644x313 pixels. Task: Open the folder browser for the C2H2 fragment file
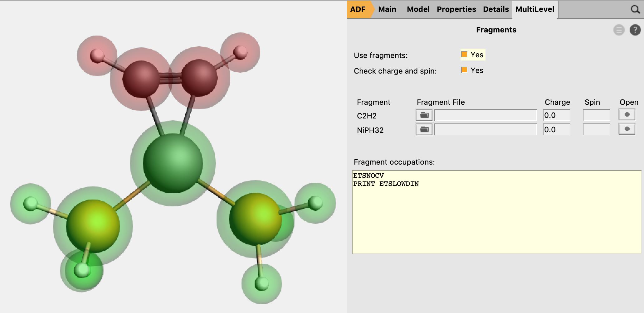[x=424, y=115]
